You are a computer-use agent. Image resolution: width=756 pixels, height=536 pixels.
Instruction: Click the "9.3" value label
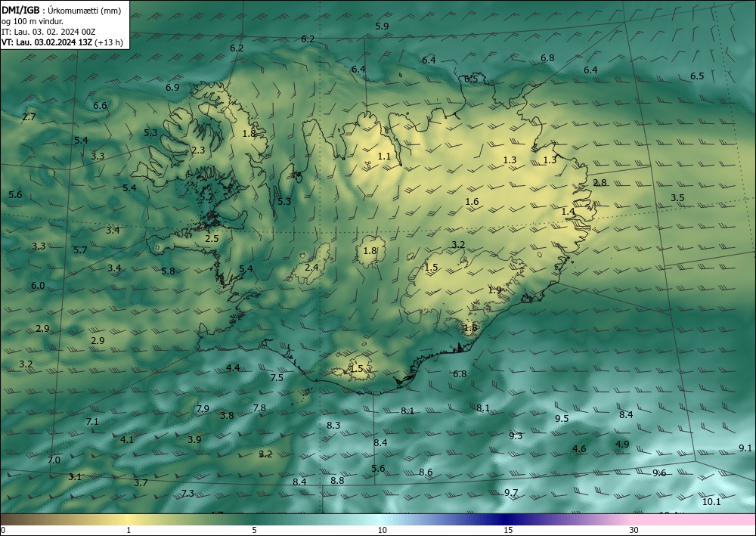click(x=516, y=435)
